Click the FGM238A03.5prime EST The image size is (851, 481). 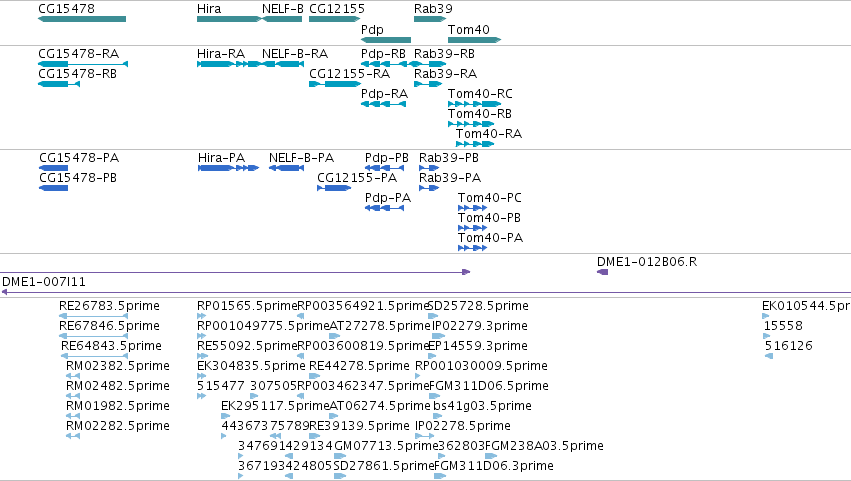pos(491,456)
